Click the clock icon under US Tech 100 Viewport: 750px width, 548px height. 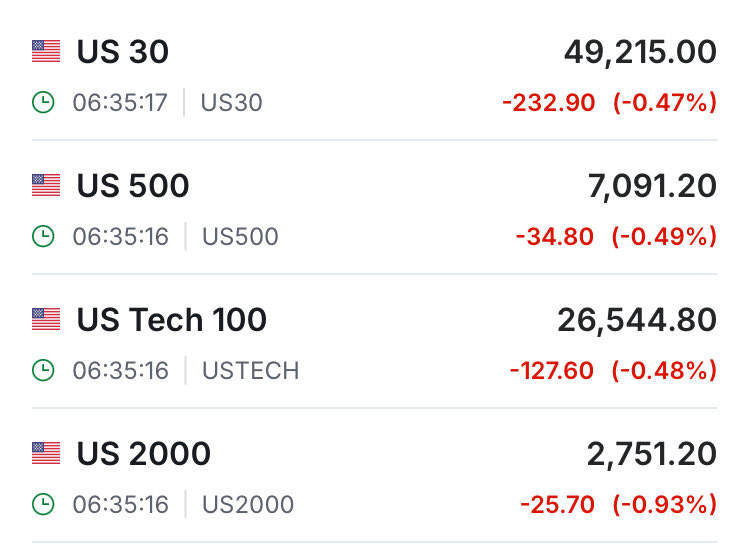pyautogui.click(x=43, y=371)
